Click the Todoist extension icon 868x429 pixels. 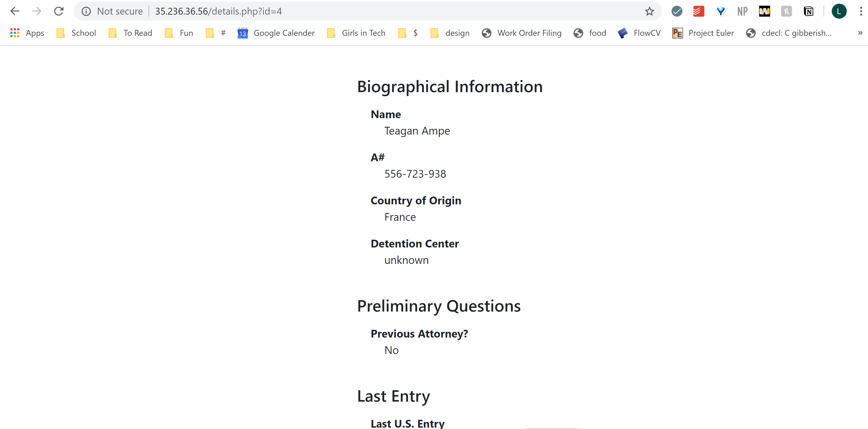[x=698, y=11]
